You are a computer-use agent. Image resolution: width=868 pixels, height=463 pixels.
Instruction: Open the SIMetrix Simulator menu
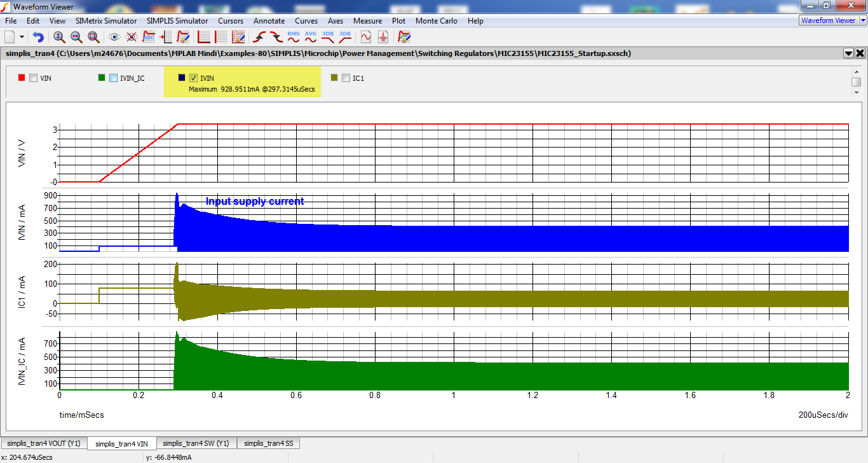106,21
